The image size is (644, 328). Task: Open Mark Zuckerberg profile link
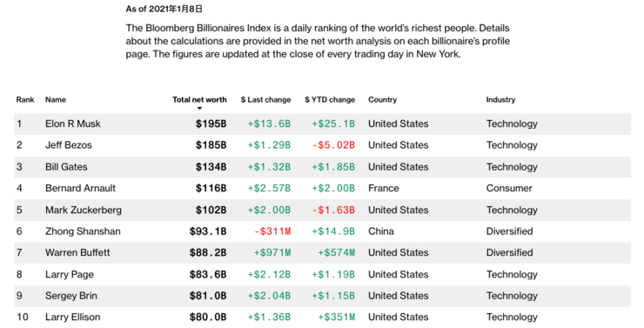84,211
